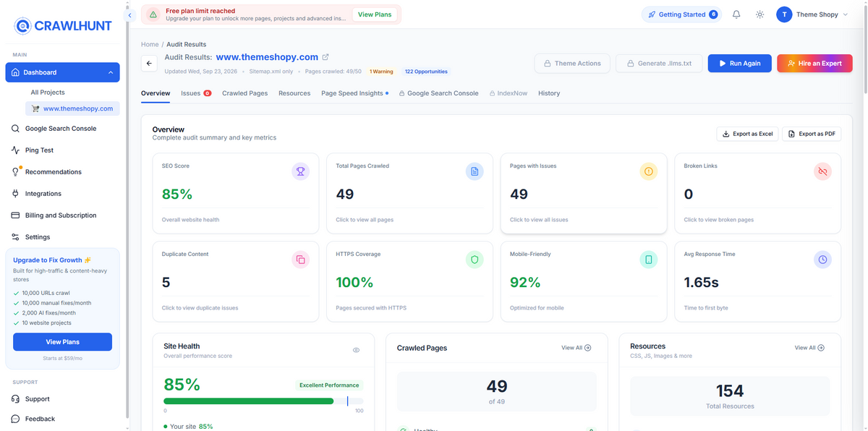Select the Overview tab
The width and height of the screenshot is (868, 431).
[156, 93]
